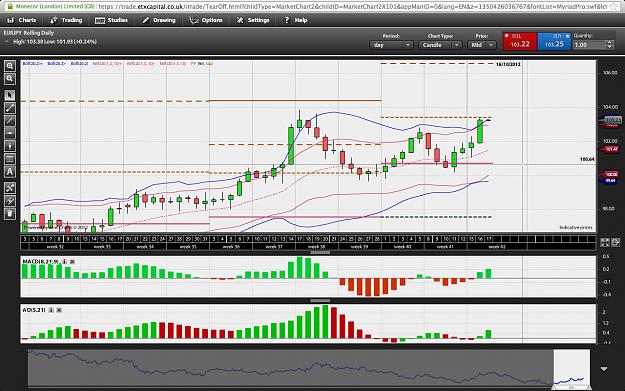Click week 37 on time axis

click(274, 247)
